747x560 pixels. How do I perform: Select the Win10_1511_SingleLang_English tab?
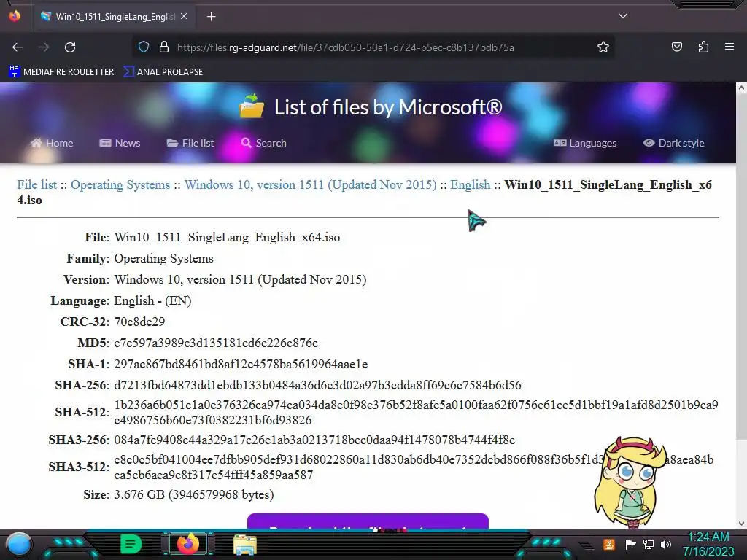(x=115, y=17)
